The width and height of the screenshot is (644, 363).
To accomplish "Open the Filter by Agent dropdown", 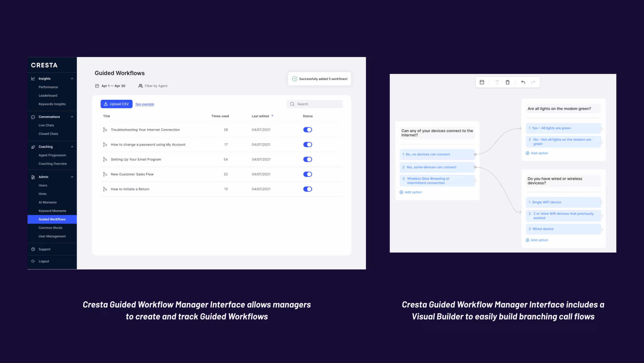I will [153, 86].
